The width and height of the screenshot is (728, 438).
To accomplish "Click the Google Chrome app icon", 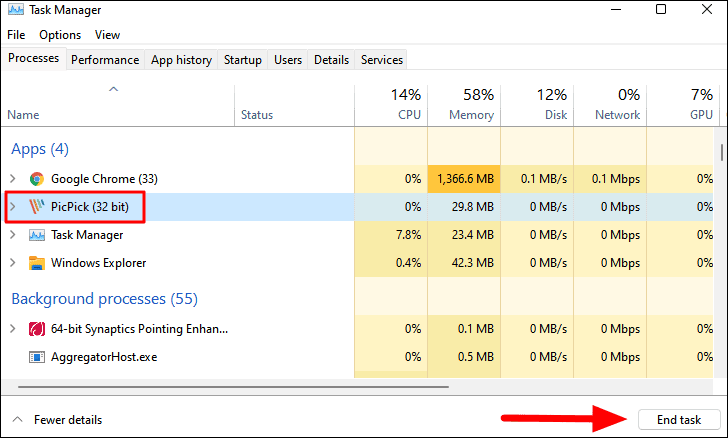I will [x=37, y=179].
